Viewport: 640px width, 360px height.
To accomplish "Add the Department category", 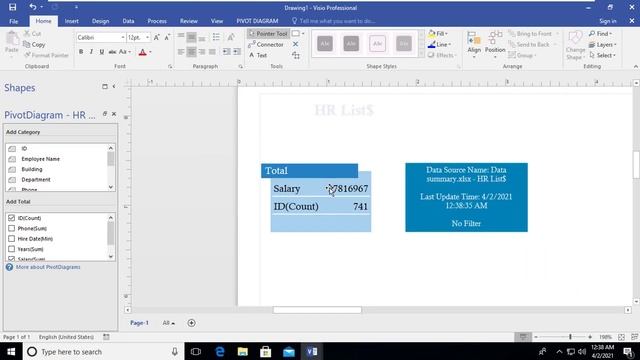I will [36, 180].
